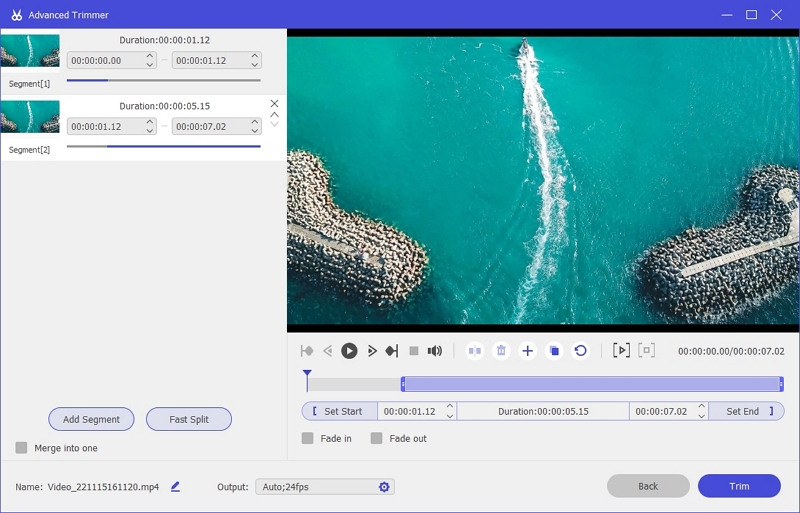Select the Segment[1] thumbnail
This screenshot has width=800, height=513.
[30, 51]
